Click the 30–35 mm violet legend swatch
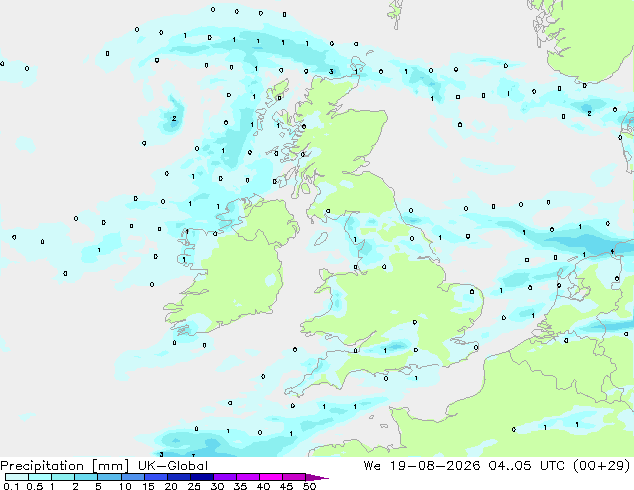Screen dimensions: 634x490 (x=224, y=477)
